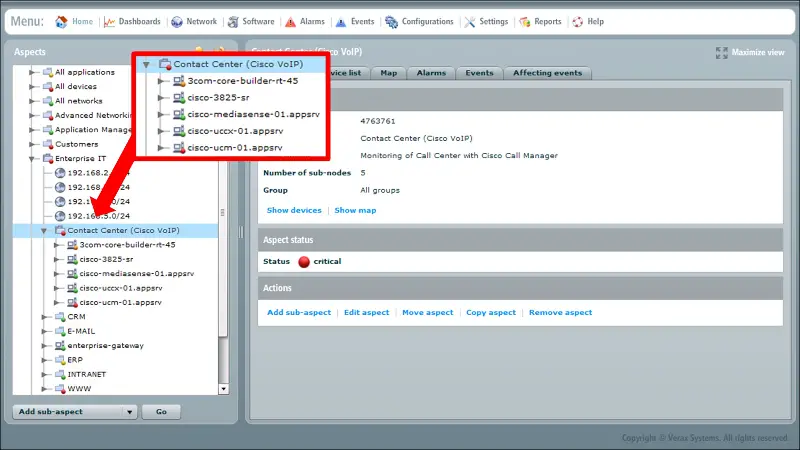The height and width of the screenshot is (450, 800).
Task: Click the Help lifebuoy icon
Action: [x=578, y=22]
